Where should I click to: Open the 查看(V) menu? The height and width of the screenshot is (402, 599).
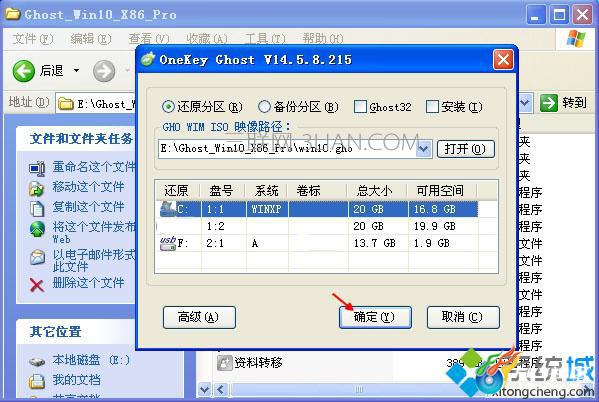click(149, 39)
